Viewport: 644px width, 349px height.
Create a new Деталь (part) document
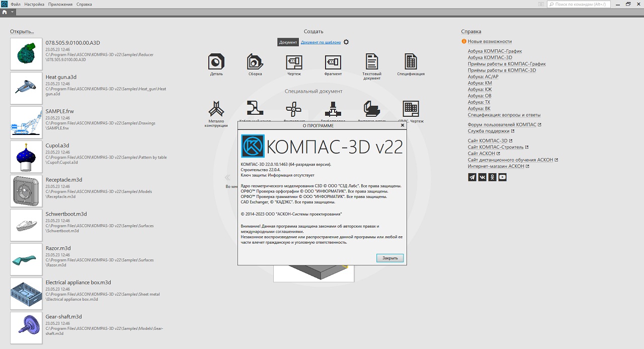pos(216,62)
